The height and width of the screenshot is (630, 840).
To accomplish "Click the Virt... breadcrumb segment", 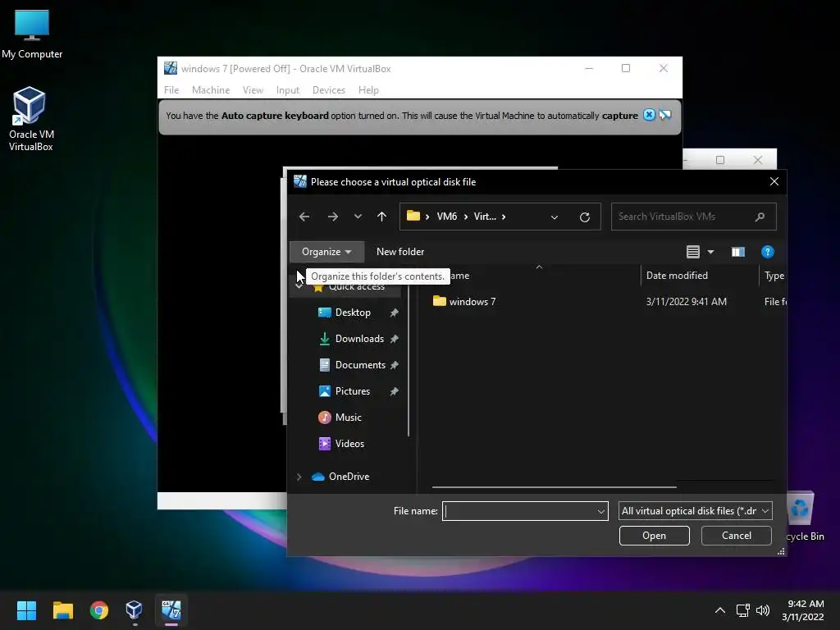I will click(x=485, y=217).
